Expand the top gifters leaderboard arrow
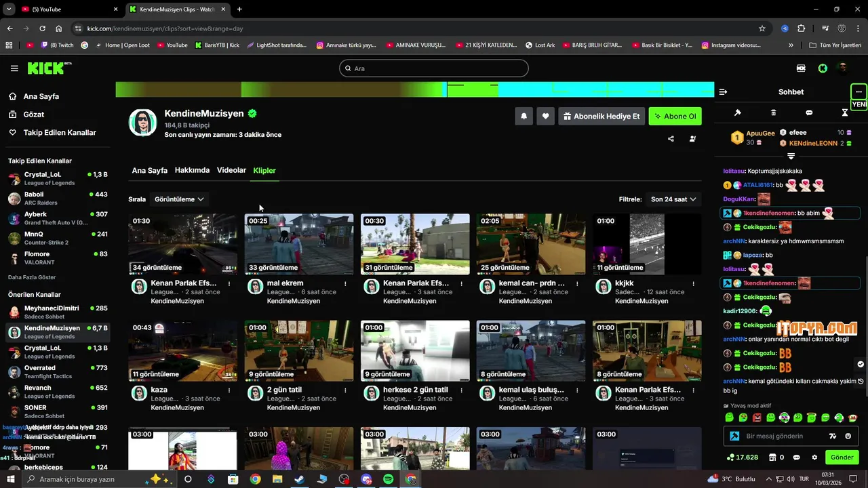868x488 pixels. coord(791,156)
